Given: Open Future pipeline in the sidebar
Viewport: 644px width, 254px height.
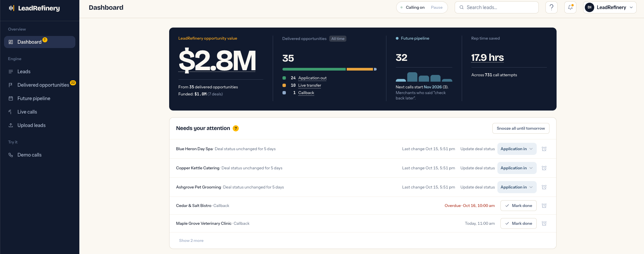Looking at the screenshot, I should pyautogui.click(x=40, y=98).
